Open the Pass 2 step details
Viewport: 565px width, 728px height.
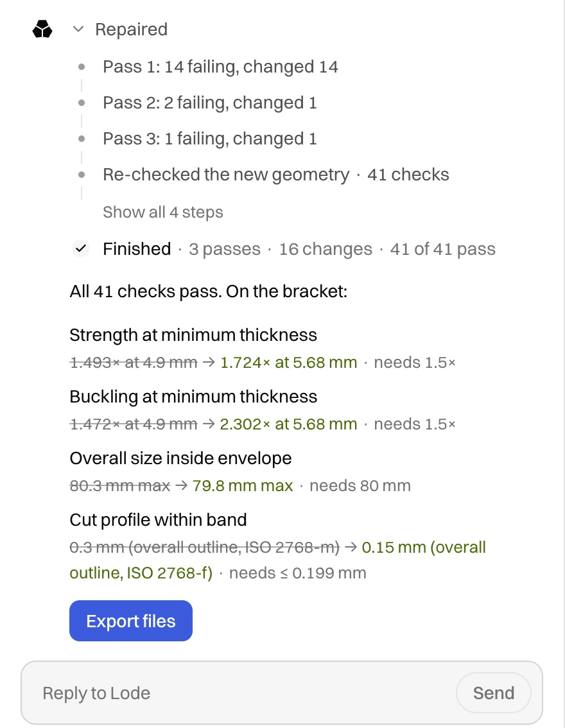[210, 103]
